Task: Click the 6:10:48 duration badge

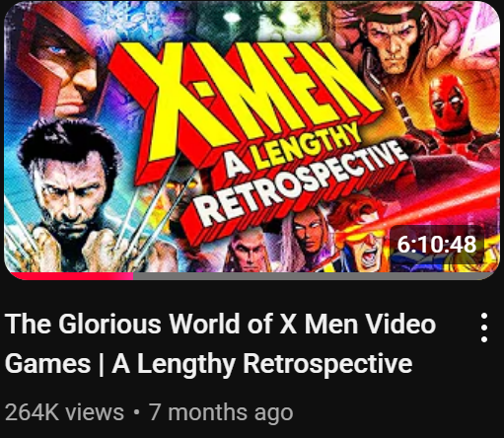Action: [x=437, y=245]
